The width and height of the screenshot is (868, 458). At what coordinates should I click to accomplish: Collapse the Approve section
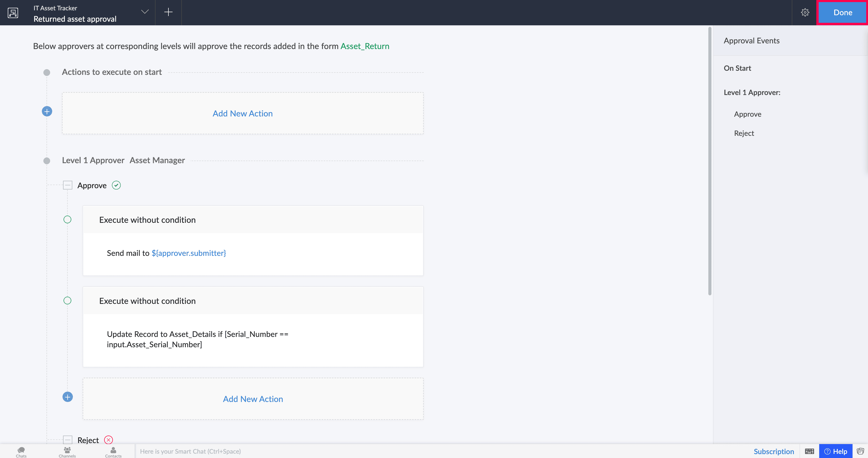coord(68,185)
